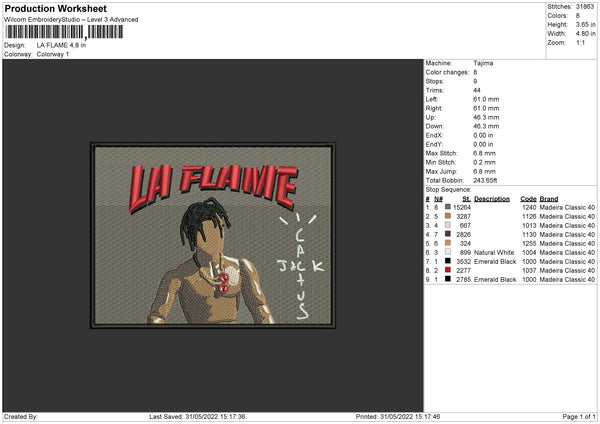Click the Stitches count 31863
The image size is (600, 424).
tap(585, 7)
